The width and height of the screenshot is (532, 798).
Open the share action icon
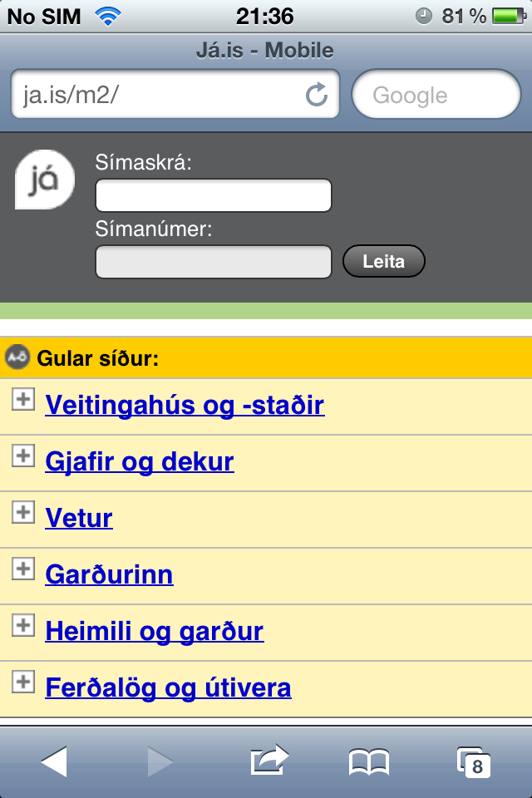(x=269, y=761)
